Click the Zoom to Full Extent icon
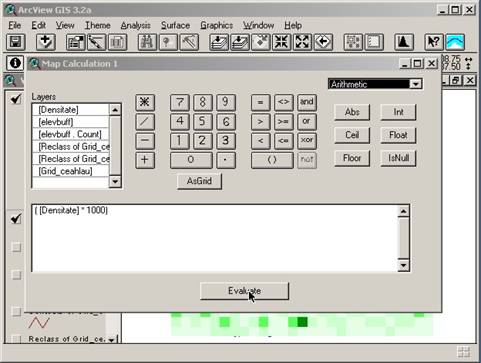The width and height of the screenshot is (481, 363). [x=218, y=42]
